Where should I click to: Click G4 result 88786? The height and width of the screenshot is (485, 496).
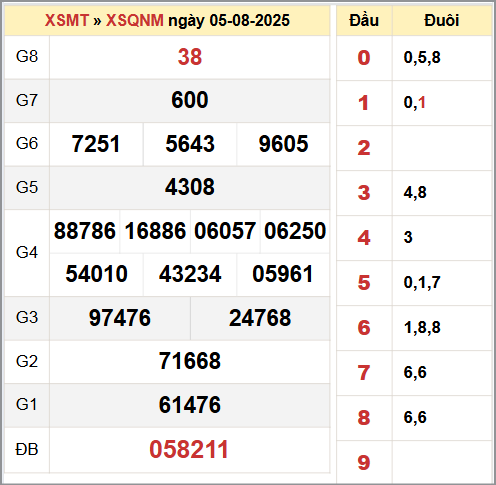[x=85, y=231]
